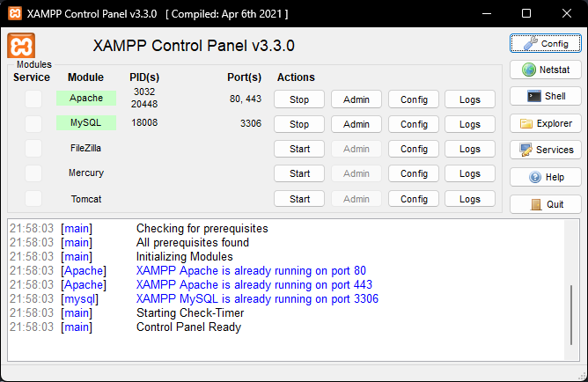Click log line 'Checking for prerequisites'
Image resolution: width=588 pixels, height=382 pixels.
[x=202, y=228]
